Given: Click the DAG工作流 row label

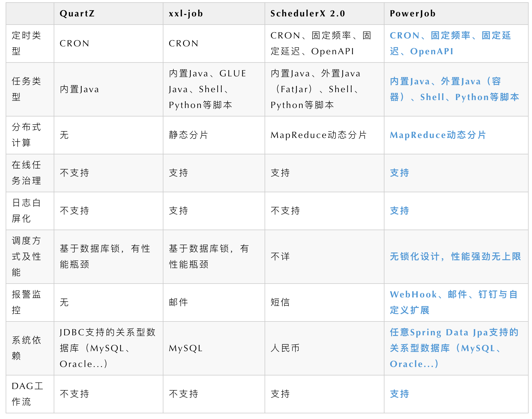Looking at the screenshot, I should click(x=27, y=394).
